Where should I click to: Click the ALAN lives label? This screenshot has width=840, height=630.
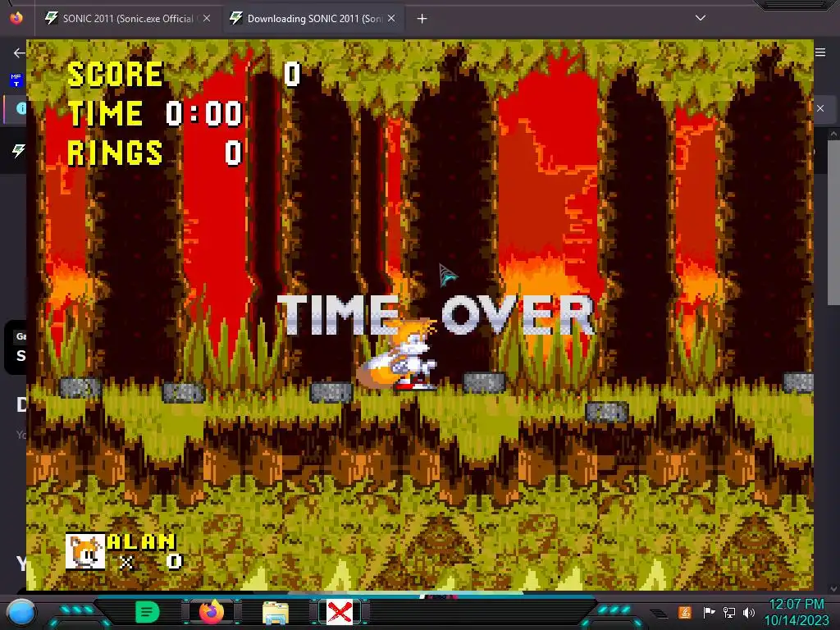click(x=141, y=541)
